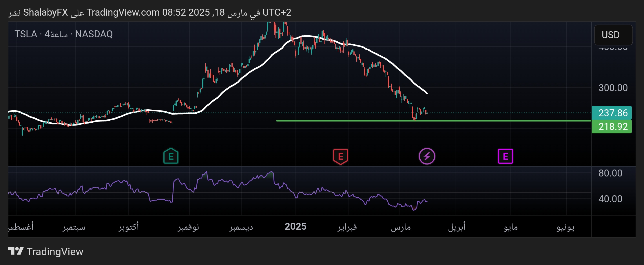This screenshot has width=644, height=265.
Task: Click the 2025 label on time axis
Action: tap(295, 227)
